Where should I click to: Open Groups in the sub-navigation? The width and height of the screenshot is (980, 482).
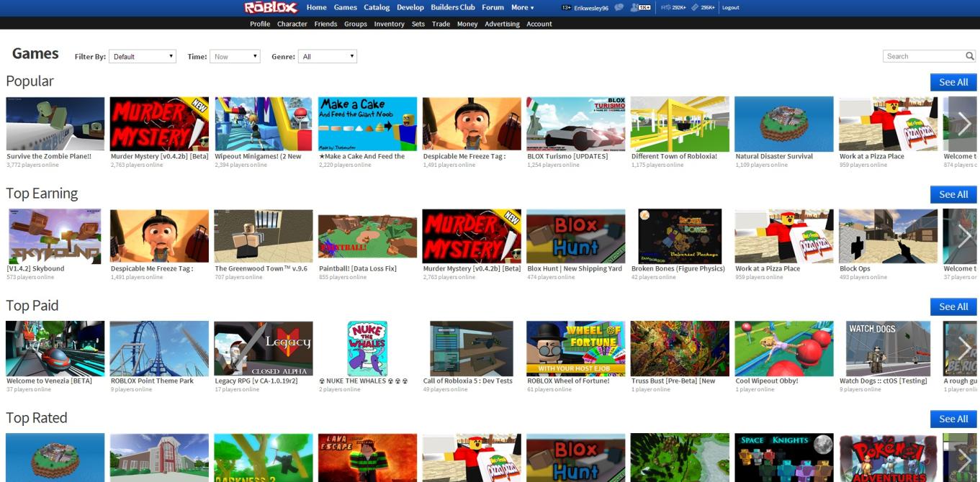point(356,24)
